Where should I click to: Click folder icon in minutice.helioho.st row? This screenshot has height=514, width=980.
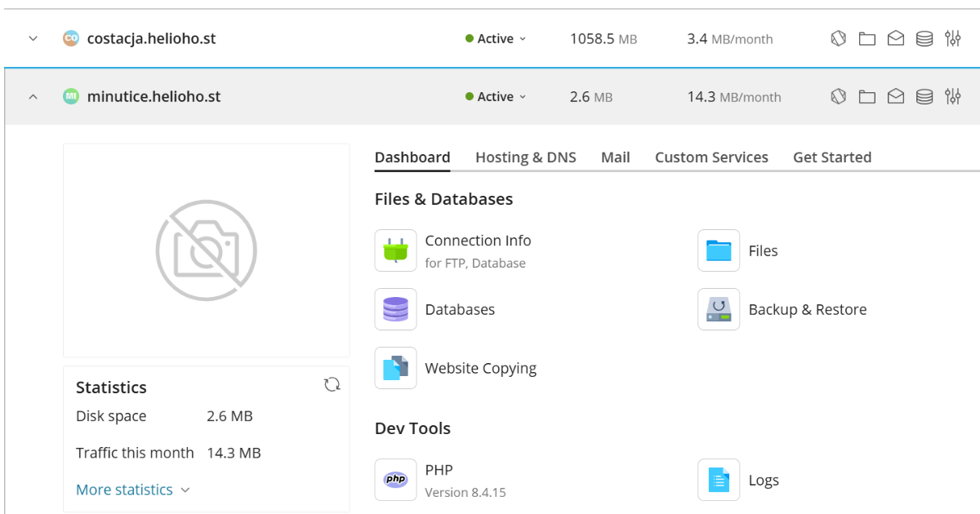866,97
